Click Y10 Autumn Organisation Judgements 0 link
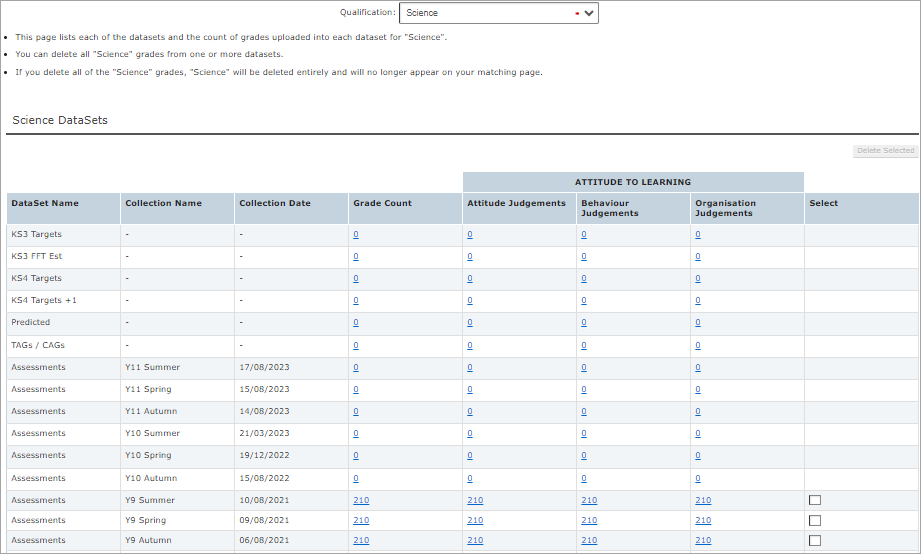The height and width of the screenshot is (554, 921). [x=698, y=478]
